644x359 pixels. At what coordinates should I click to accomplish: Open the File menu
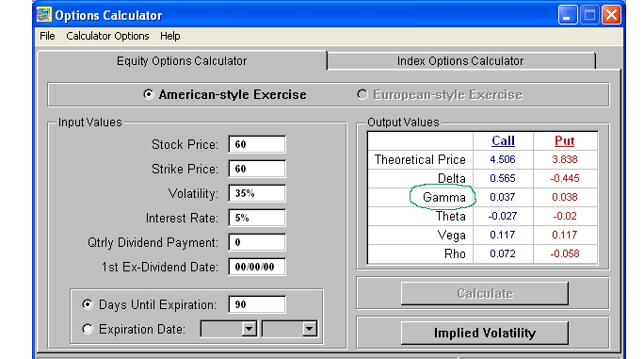47,36
